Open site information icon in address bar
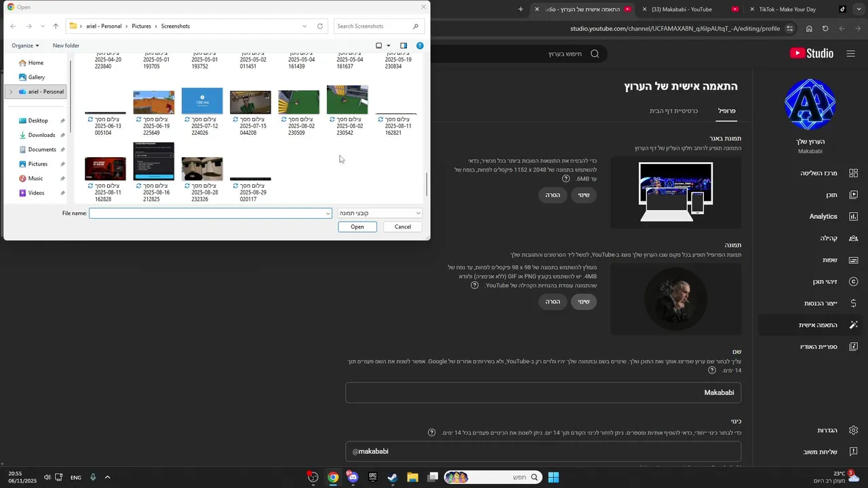Image resolution: width=868 pixels, height=488 pixels. tap(789, 28)
